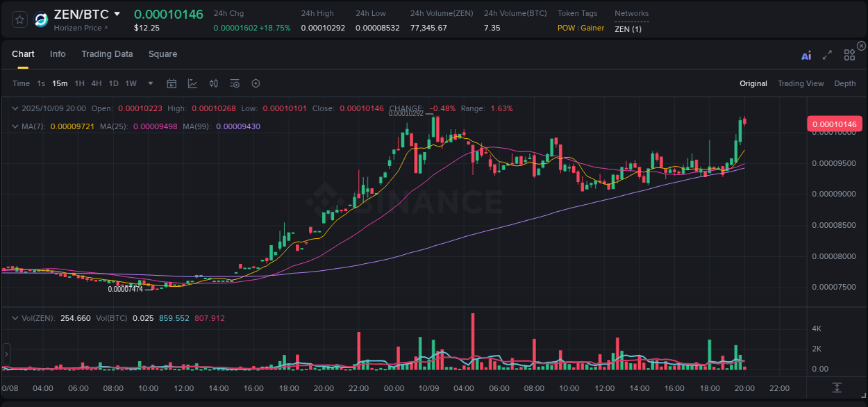Open the AI analysis panel
This screenshot has width=868, height=407.
pyautogui.click(x=806, y=56)
